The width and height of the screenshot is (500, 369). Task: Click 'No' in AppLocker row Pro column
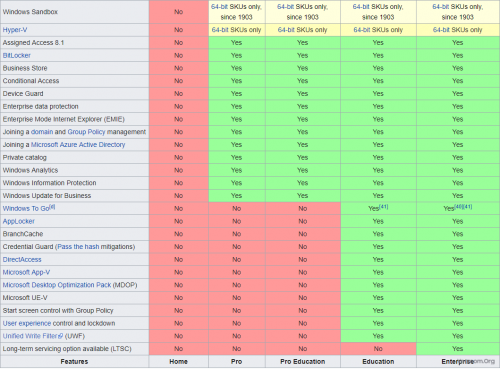pos(236,221)
